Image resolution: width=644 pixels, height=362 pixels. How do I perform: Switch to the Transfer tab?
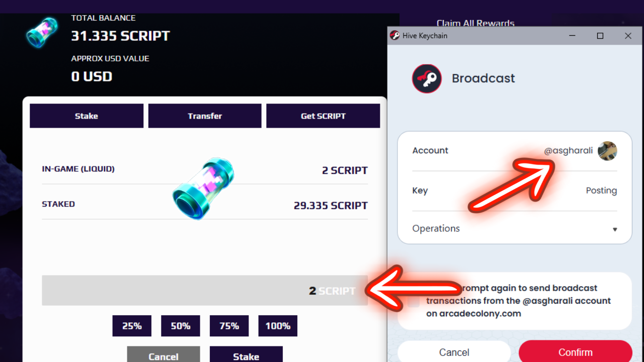click(205, 116)
